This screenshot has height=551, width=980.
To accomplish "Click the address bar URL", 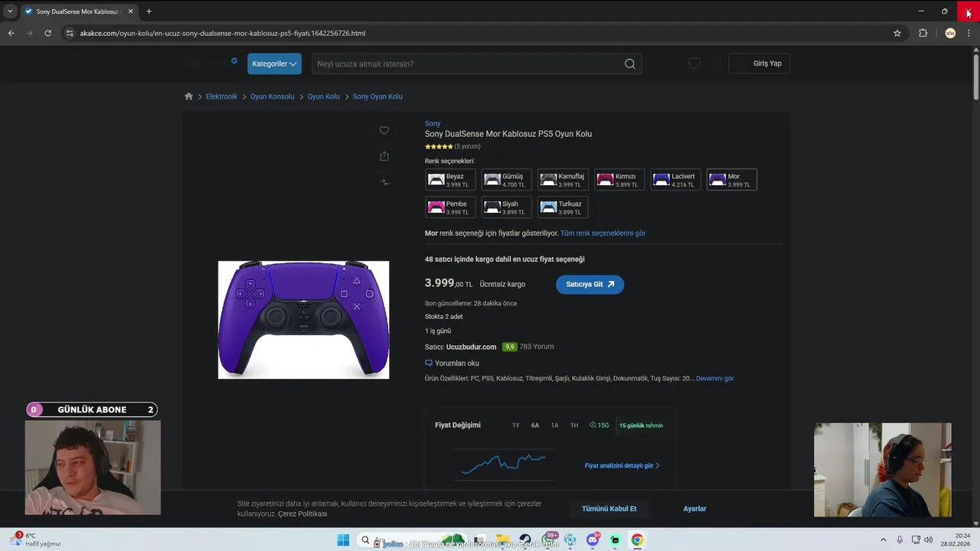I will pos(222,33).
